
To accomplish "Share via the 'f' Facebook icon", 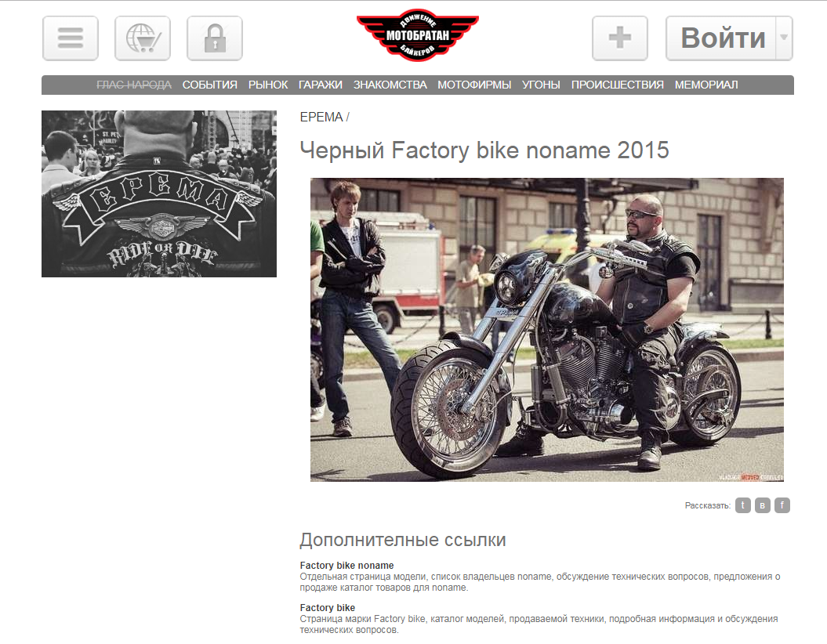I will point(782,505).
